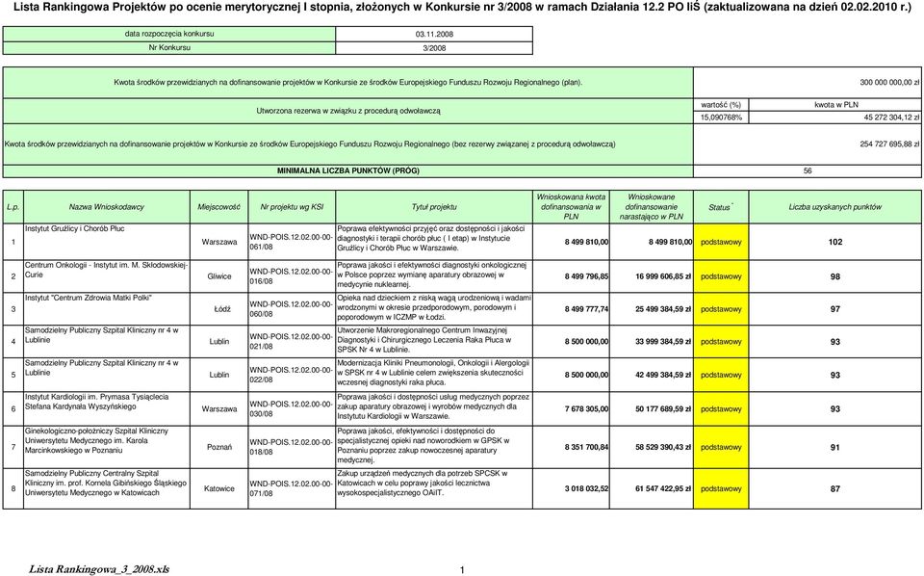Click the reserve amount 45 272 304,12 zł
Image resolution: width=924 pixels, height=576 pixels.
[889, 118]
